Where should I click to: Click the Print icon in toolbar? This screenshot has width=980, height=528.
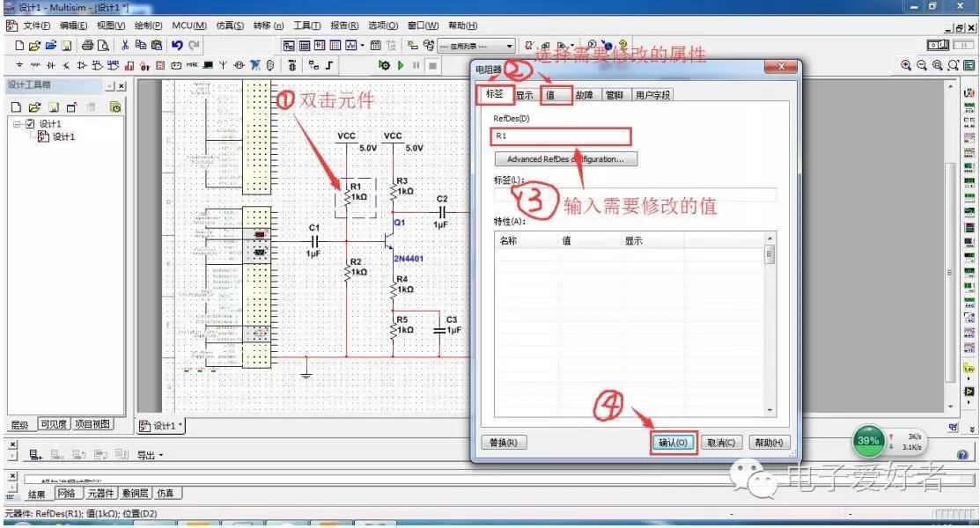pos(87,45)
